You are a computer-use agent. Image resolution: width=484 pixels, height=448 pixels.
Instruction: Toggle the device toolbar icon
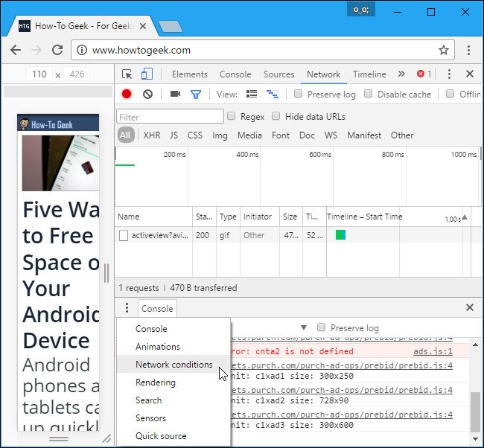point(147,74)
